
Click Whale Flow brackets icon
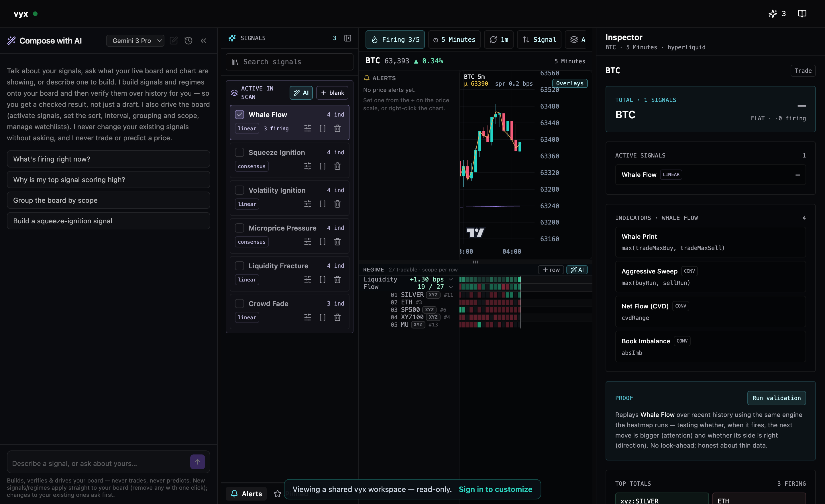tap(323, 129)
